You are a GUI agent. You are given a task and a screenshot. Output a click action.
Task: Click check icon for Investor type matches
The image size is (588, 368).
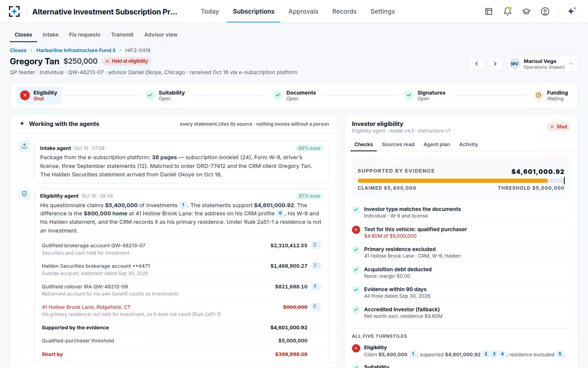click(x=356, y=210)
